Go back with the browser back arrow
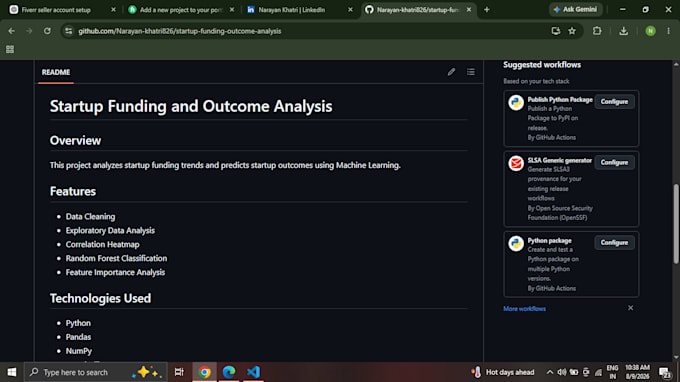 coord(11,31)
